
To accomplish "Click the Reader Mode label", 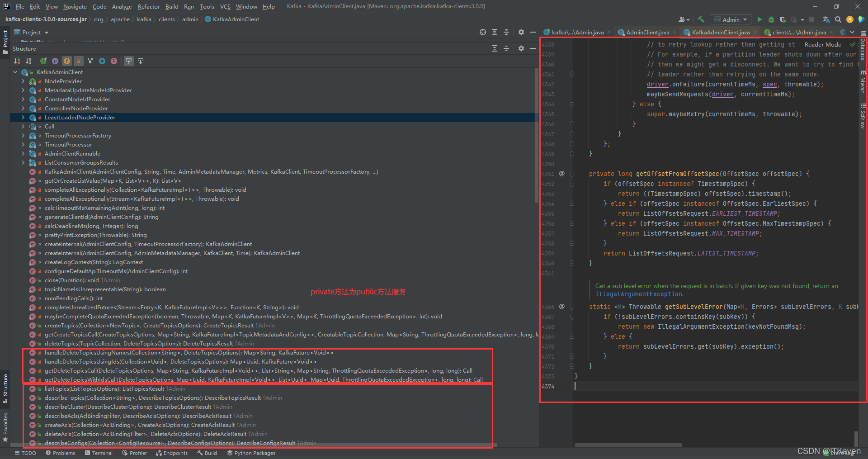I will 823,44.
